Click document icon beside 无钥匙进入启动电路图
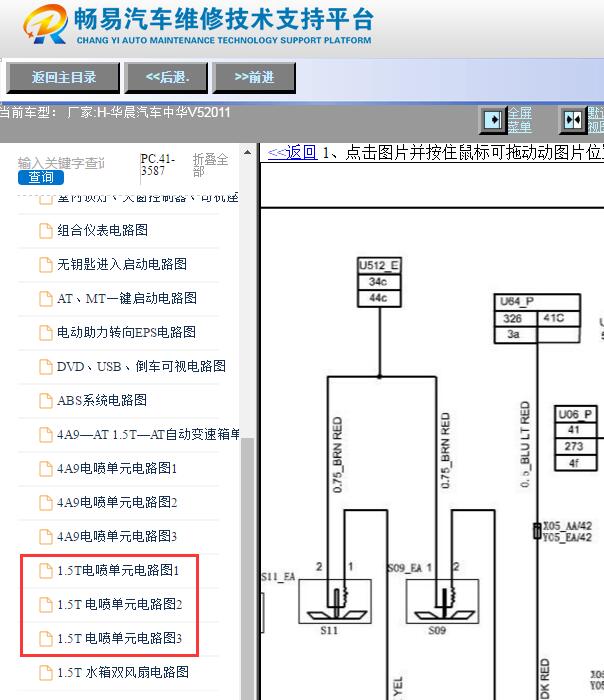This screenshot has width=604, height=700. [x=46, y=265]
